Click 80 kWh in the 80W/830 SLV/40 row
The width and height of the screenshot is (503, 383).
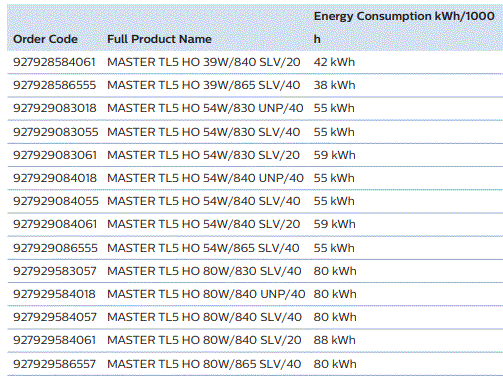pos(335,271)
